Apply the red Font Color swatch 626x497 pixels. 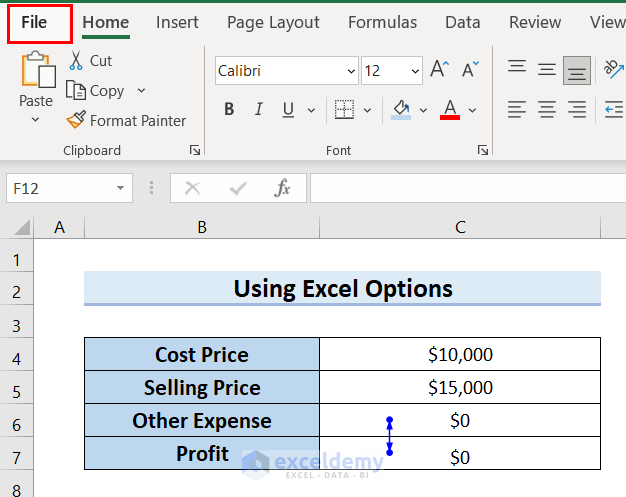pyautogui.click(x=450, y=109)
